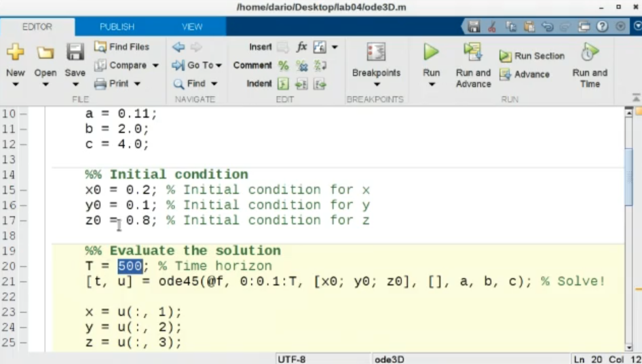Screen dimensions: 642x364
Task: Expand the Compare dropdown arrow
Action: (155, 66)
